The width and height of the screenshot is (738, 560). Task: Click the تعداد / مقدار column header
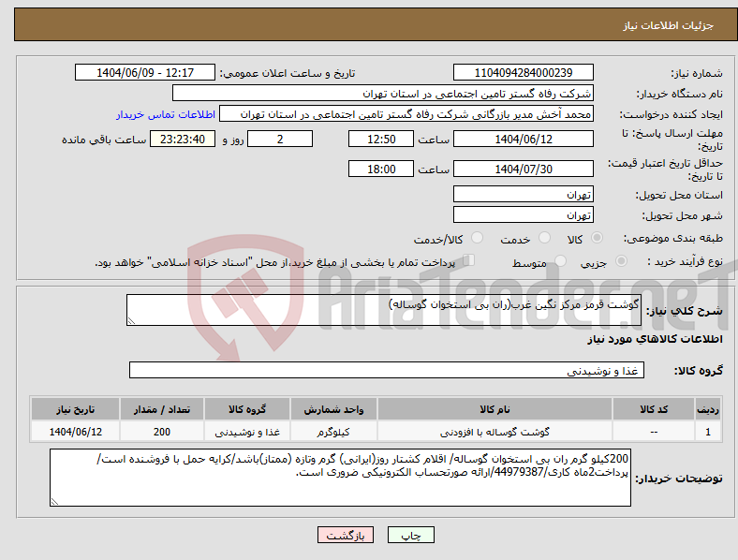coord(161,409)
